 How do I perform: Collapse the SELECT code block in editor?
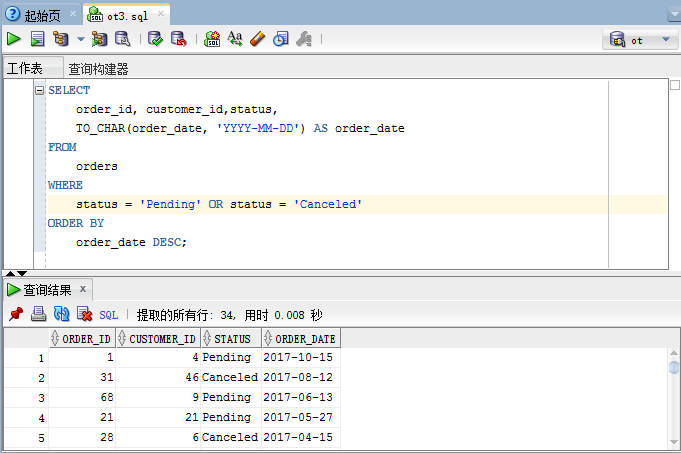point(40,90)
